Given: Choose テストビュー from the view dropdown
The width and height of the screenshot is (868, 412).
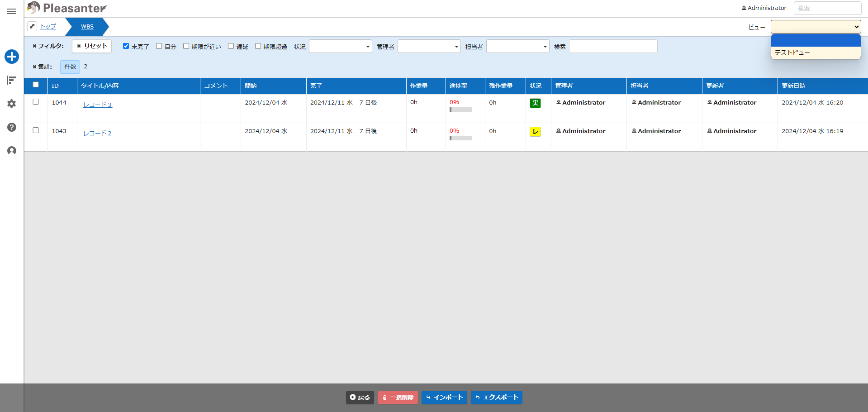Looking at the screenshot, I should pyautogui.click(x=816, y=53).
